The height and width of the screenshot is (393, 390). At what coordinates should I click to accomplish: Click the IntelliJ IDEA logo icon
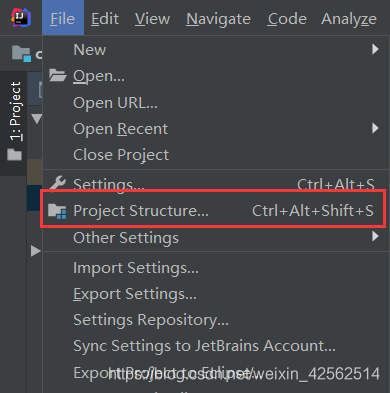click(21, 17)
